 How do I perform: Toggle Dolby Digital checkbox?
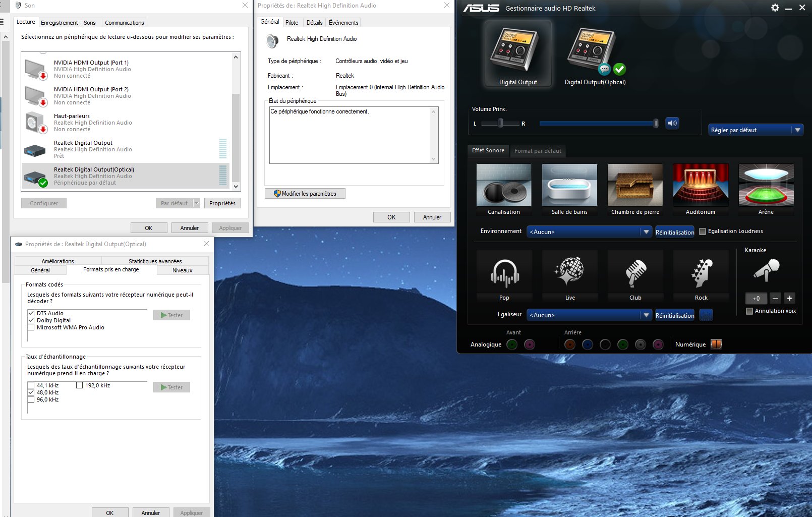(31, 320)
